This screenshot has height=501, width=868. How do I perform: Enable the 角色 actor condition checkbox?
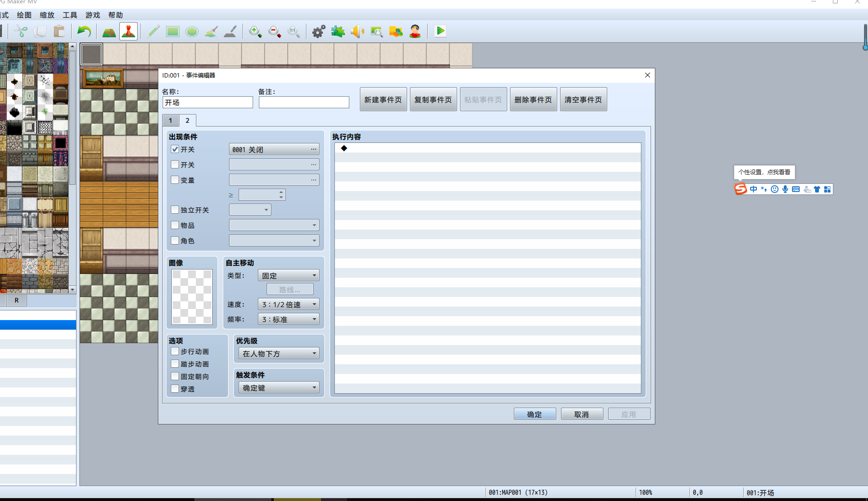point(175,241)
